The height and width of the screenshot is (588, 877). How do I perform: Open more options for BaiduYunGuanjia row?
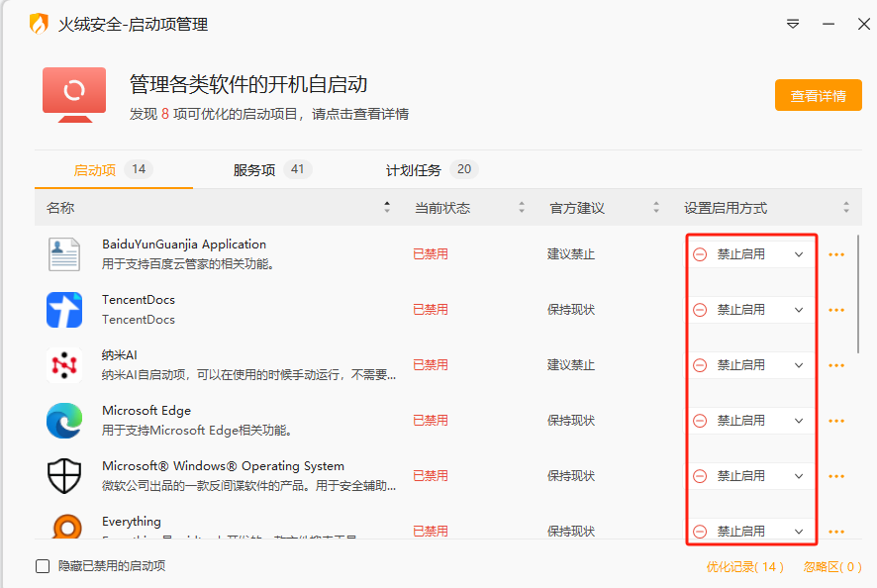[836, 254]
